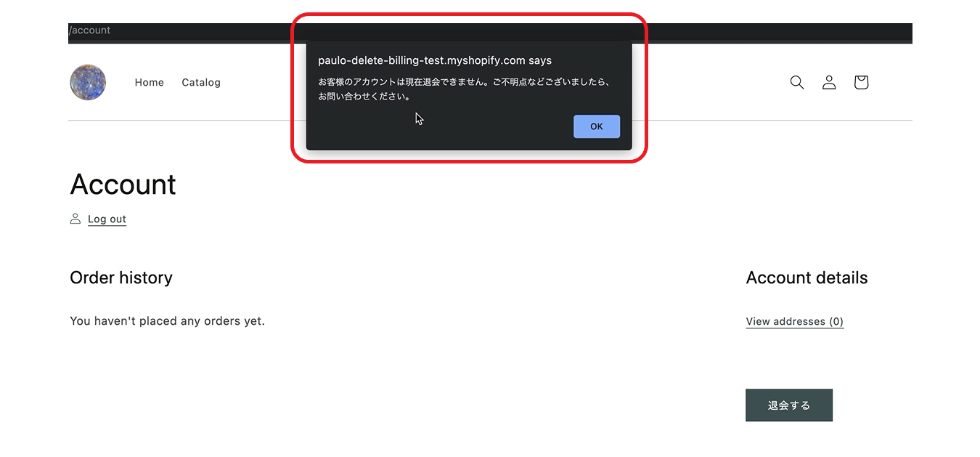Viewport: 980px width, 457px height.
Task: Select the Account page heading
Action: tap(123, 185)
